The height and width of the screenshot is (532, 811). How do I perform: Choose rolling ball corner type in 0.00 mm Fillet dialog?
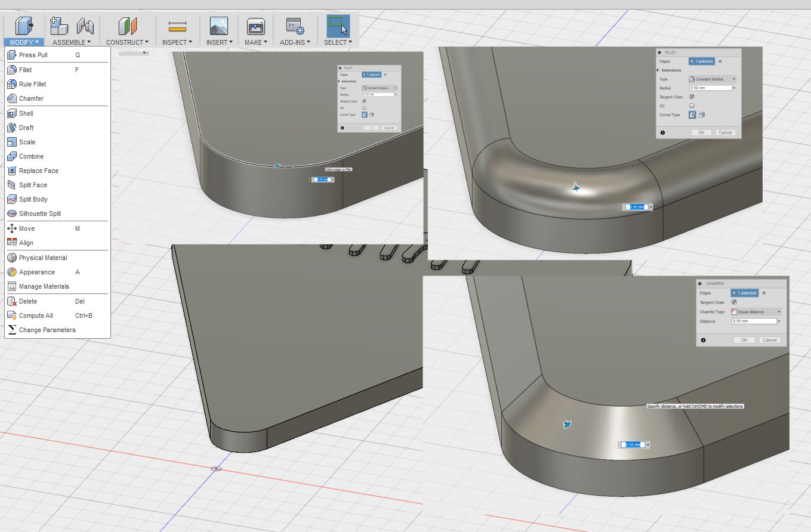[x=365, y=115]
